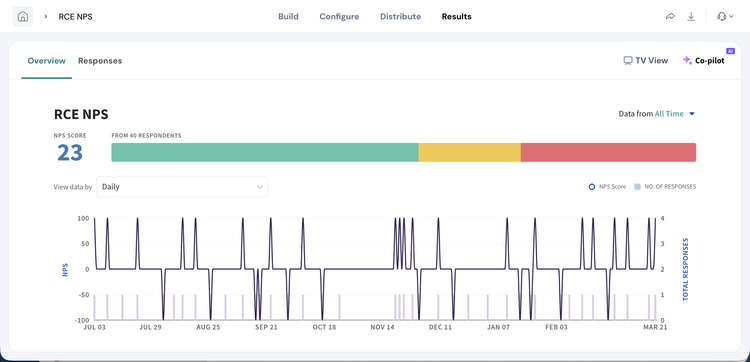
Task: Click the green promoters bar segment
Action: (265, 152)
